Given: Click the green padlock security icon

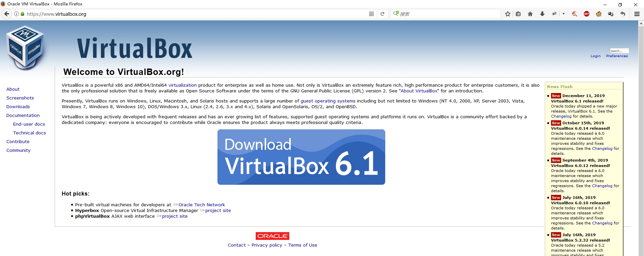Looking at the screenshot, I should click(x=22, y=14).
